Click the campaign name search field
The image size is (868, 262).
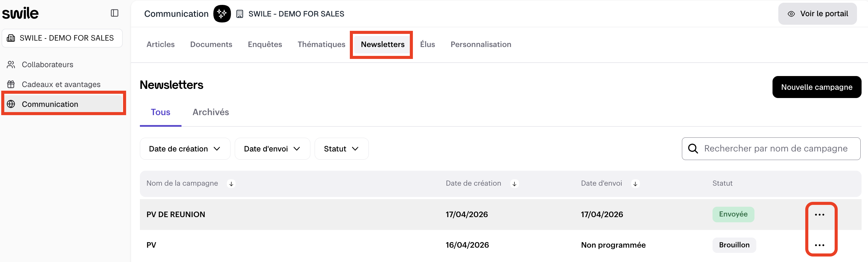[775, 149]
